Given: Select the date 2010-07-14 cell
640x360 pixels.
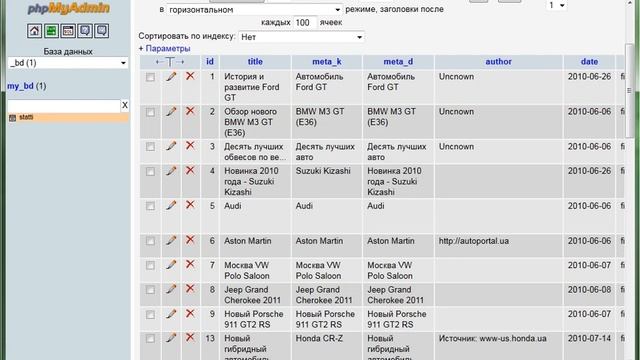Looking at the screenshot, I should (589, 346).
